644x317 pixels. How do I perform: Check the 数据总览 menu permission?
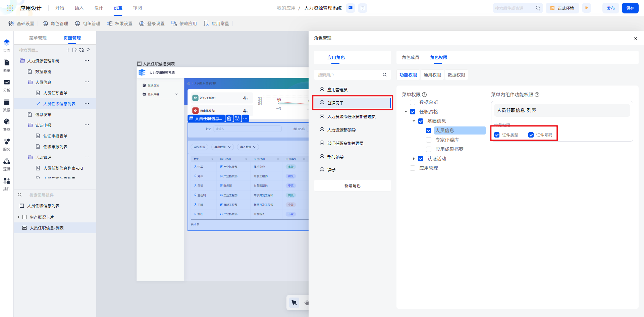click(413, 102)
